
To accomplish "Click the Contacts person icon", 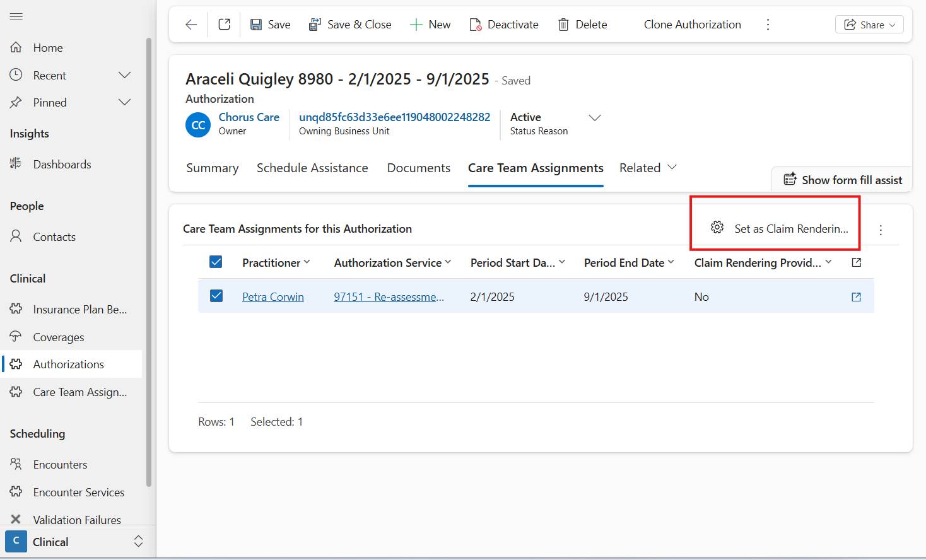I will coord(16,236).
